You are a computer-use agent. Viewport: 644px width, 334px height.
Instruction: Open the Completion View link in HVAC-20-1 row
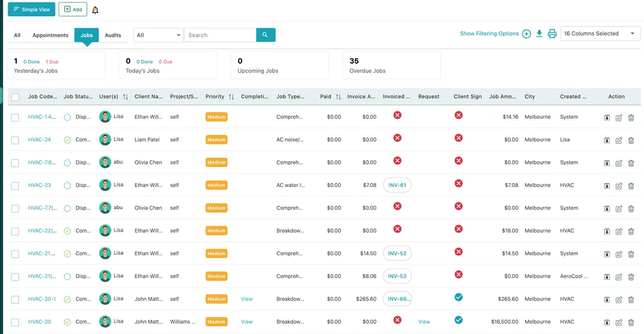pos(247,299)
